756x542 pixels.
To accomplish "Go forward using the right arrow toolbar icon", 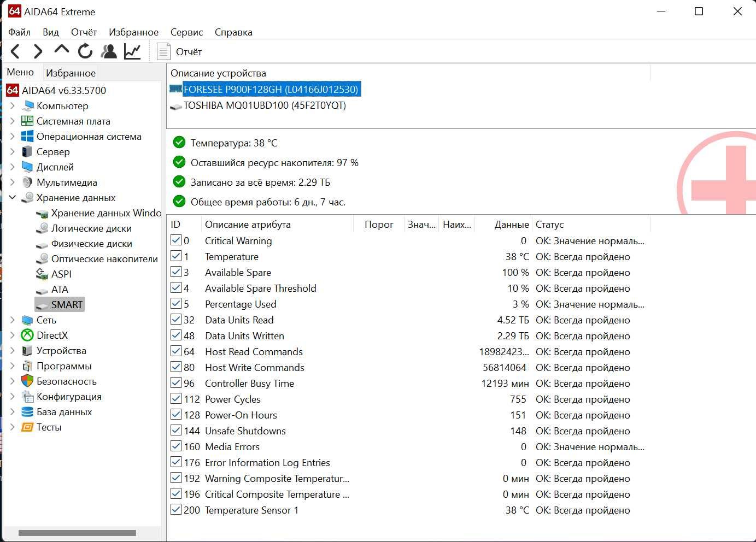I will tap(38, 51).
